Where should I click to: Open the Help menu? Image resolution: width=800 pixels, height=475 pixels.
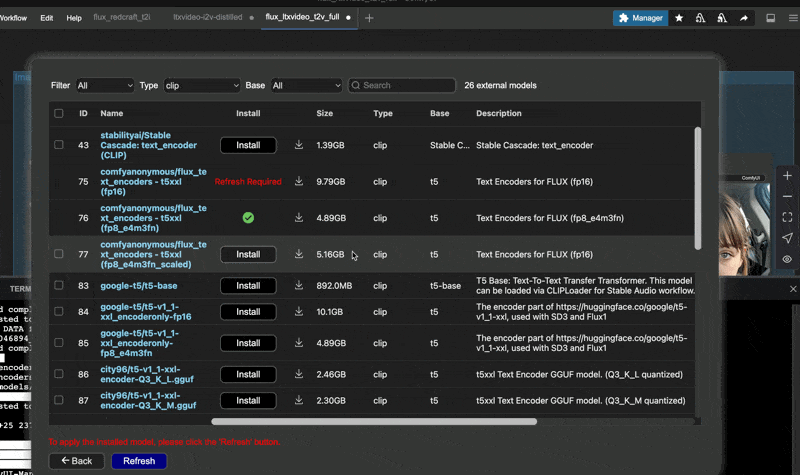tap(74, 18)
